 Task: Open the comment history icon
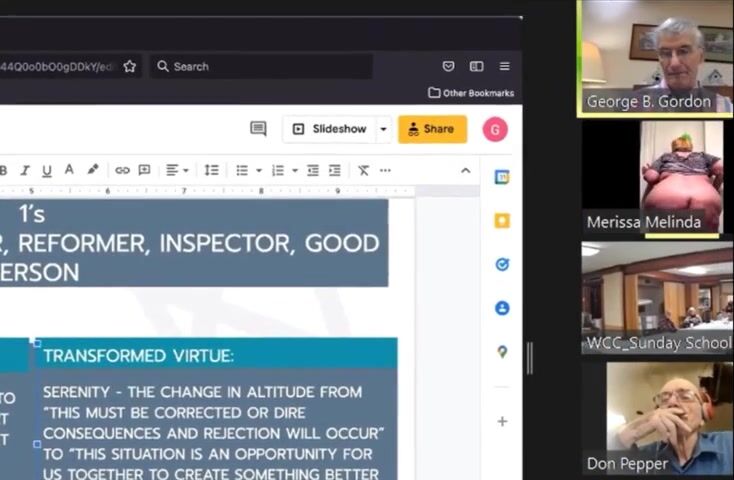258,129
